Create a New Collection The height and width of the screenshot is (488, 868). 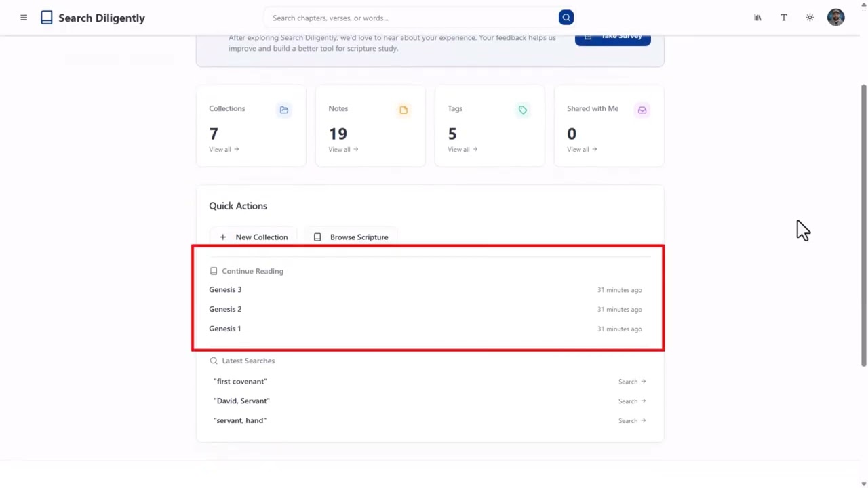(x=253, y=237)
